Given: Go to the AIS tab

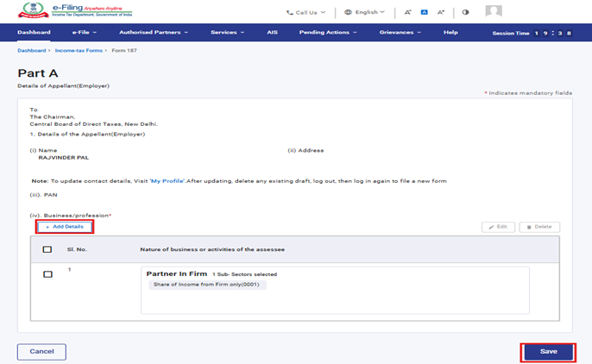Looking at the screenshot, I should pos(272,33).
